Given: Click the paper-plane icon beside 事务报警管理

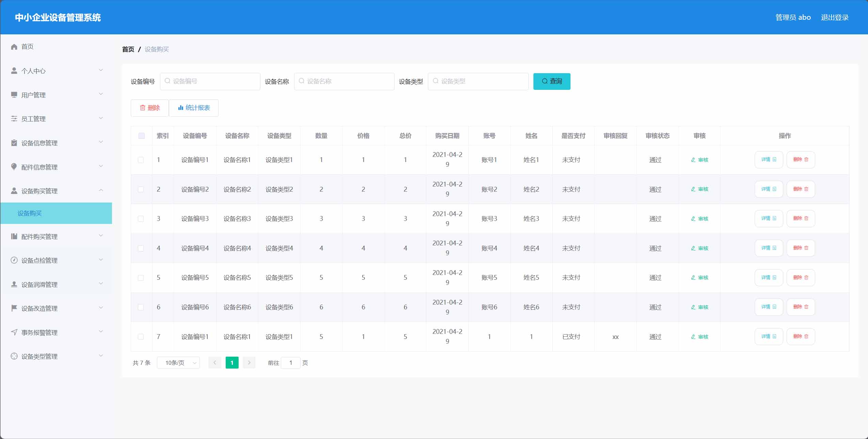Looking at the screenshot, I should [14, 332].
